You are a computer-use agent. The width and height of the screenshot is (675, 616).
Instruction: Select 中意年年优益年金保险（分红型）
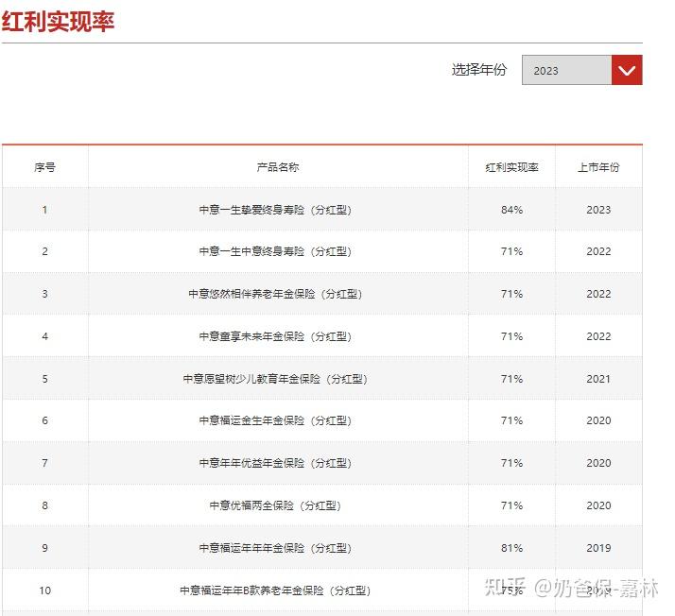[275, 463]
